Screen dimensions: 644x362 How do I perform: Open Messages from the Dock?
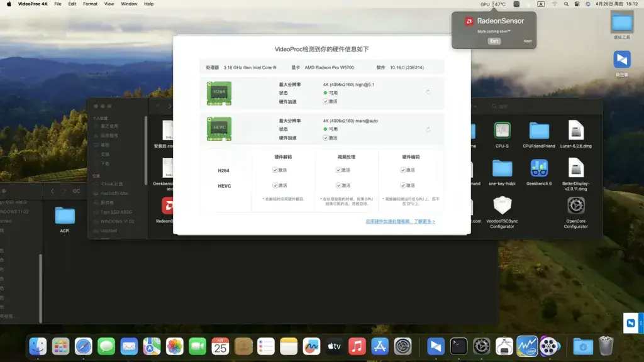pyautogui.click(x=106, y=346)
